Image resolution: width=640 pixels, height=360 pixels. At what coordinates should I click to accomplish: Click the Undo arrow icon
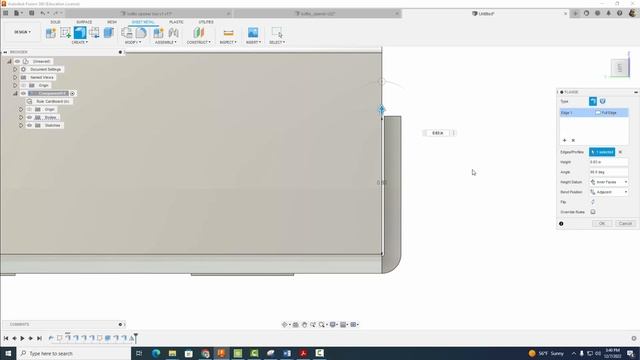pos(43,13)
